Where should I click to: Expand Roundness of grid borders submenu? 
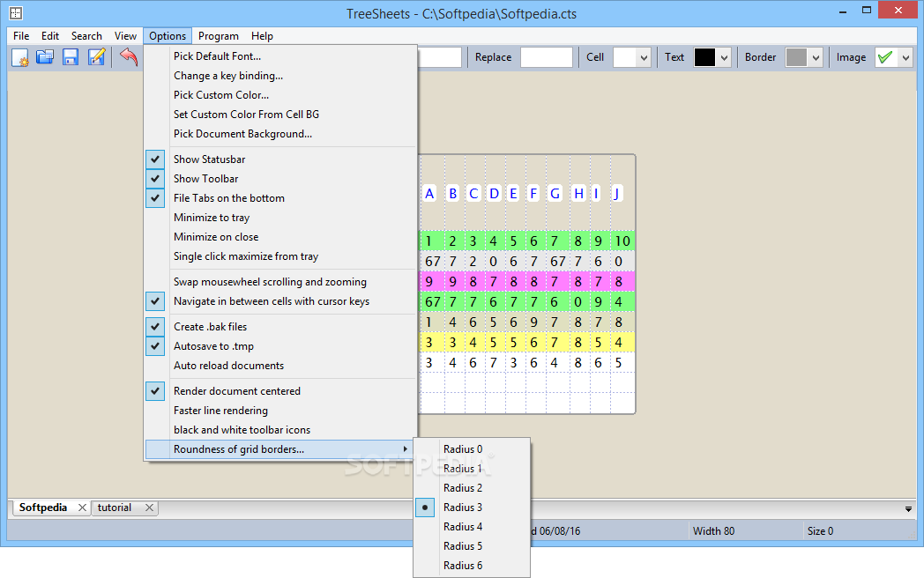(x=280, y=449)
